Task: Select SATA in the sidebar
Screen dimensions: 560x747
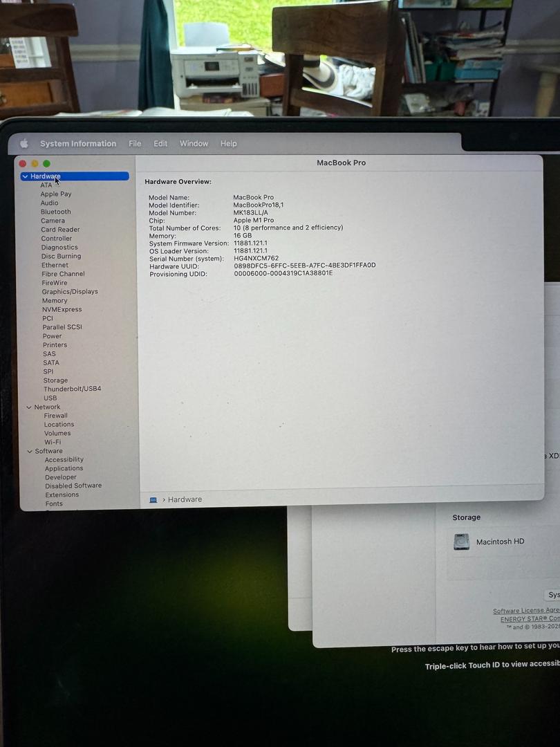Action: [51, 362]
